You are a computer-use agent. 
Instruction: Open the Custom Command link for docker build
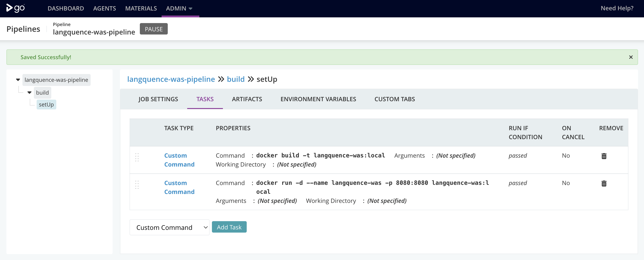[179, 160]
